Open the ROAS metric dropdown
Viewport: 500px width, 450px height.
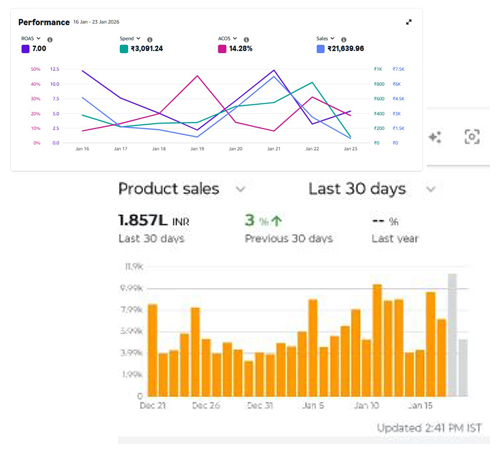click(31, 38)
